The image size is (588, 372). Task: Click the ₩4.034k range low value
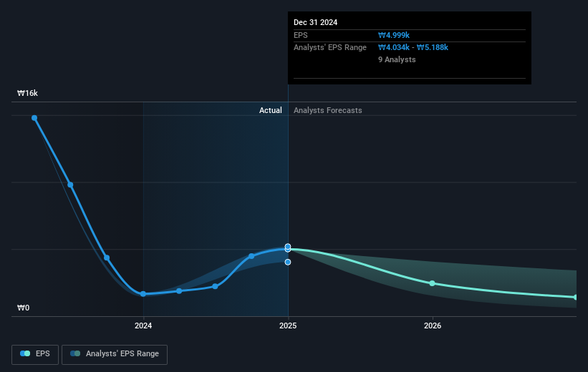(x=394, y=48)
